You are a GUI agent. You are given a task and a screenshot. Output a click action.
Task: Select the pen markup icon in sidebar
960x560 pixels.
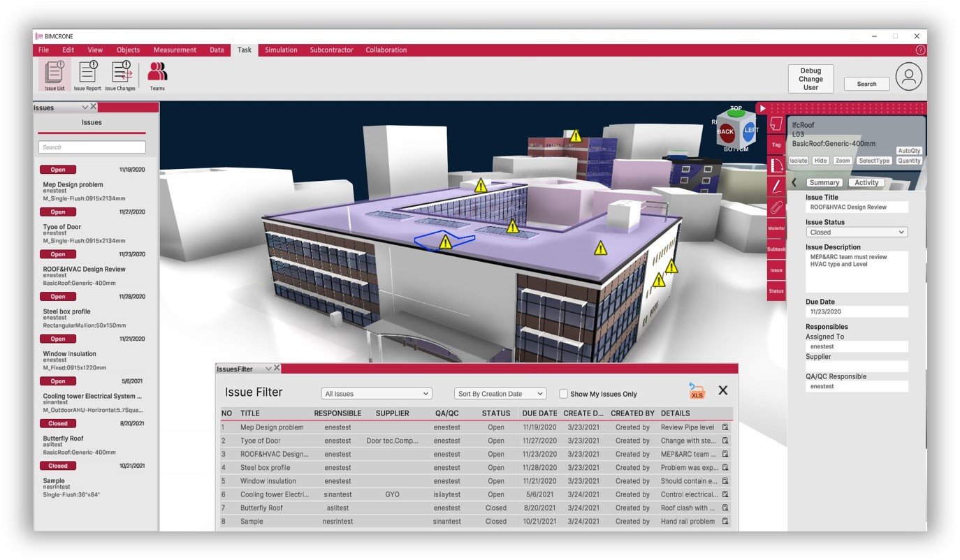click(x=776, y=186)
